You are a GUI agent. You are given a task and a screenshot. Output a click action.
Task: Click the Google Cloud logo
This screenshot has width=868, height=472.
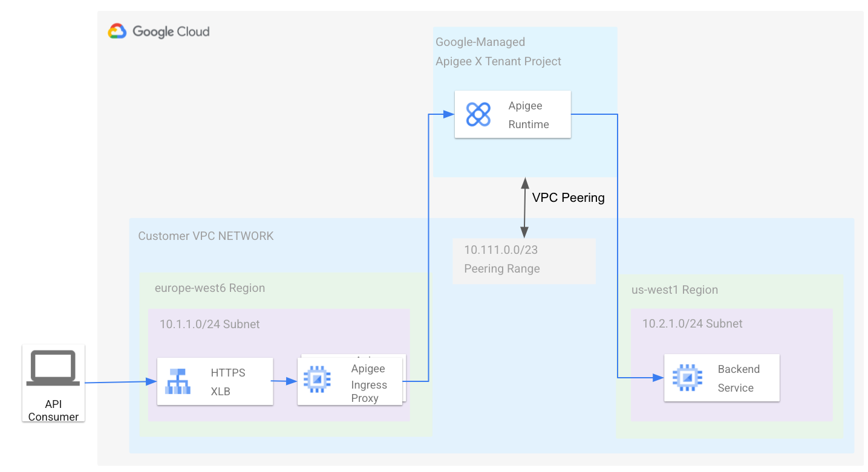159,30
